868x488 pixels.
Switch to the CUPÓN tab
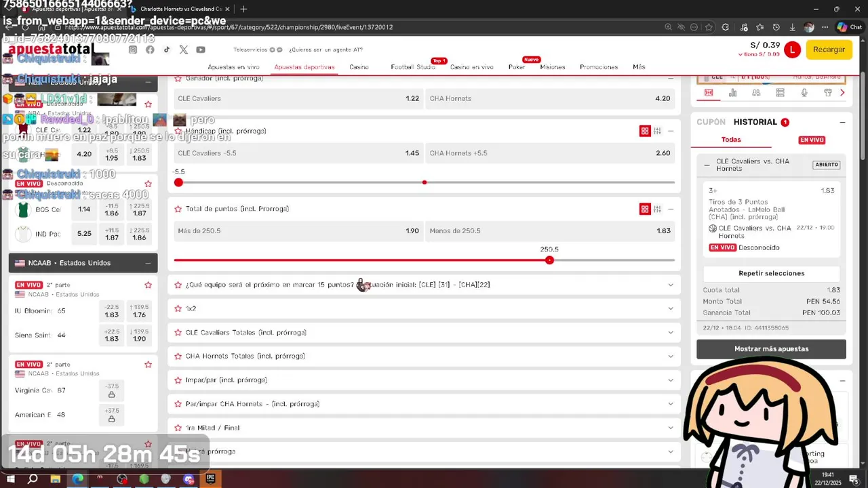coord(711,122)
